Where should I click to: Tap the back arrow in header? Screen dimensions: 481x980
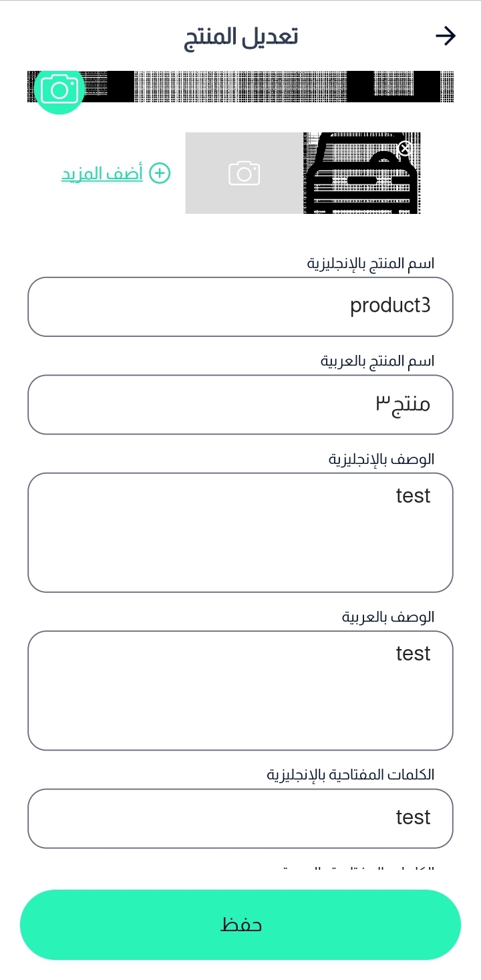tap(445, 36)
